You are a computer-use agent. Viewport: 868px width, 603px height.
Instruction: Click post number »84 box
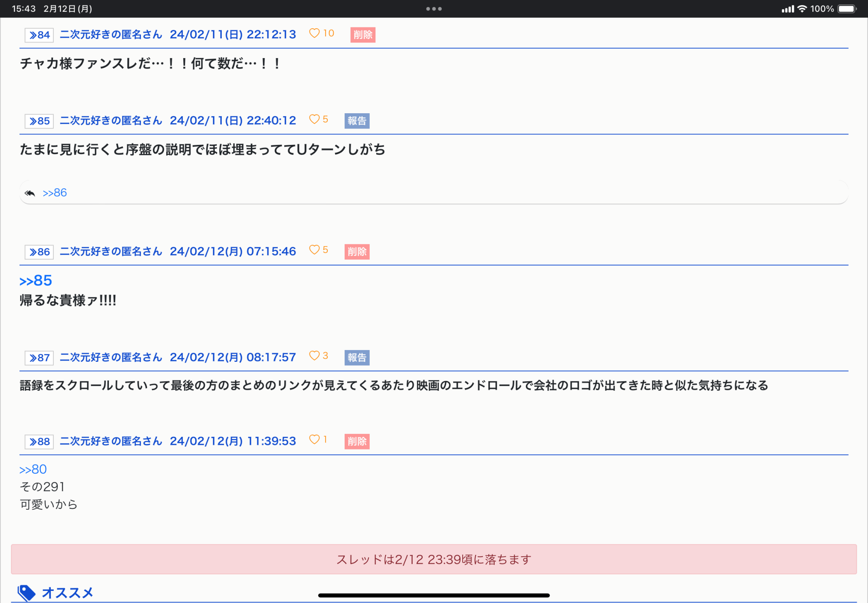click(39, 35)
